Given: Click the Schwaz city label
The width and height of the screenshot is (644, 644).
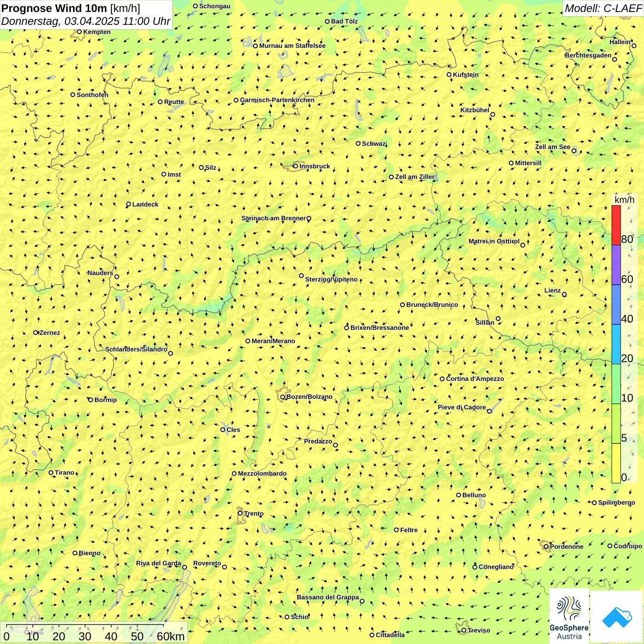Looking at the screenshot, I should 374,144.
